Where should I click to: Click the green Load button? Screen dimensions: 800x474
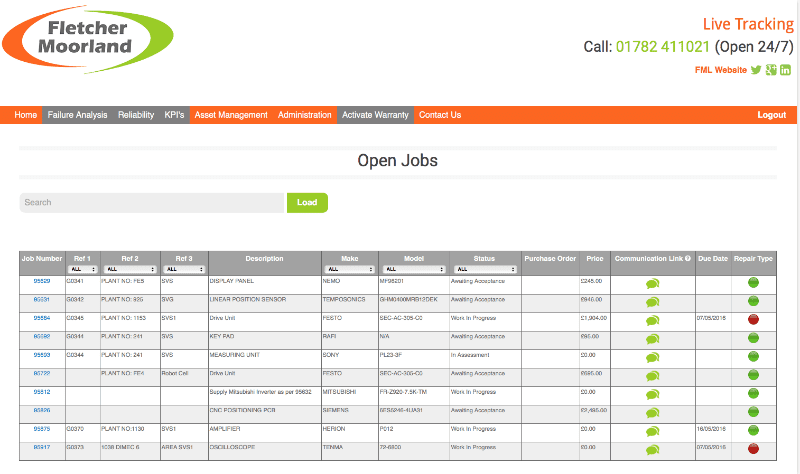307,203
